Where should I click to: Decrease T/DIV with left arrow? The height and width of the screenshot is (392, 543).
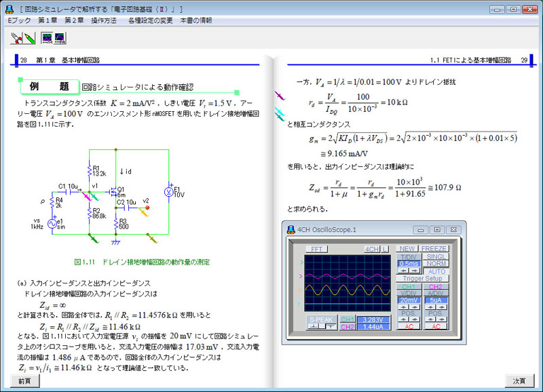click(x=403, y=271)
